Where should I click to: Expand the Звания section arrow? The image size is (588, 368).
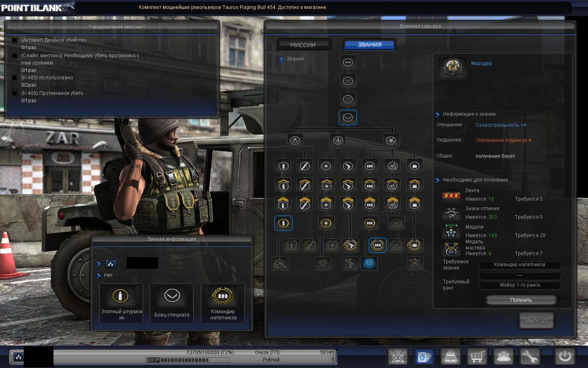click(x=281, y=59)
